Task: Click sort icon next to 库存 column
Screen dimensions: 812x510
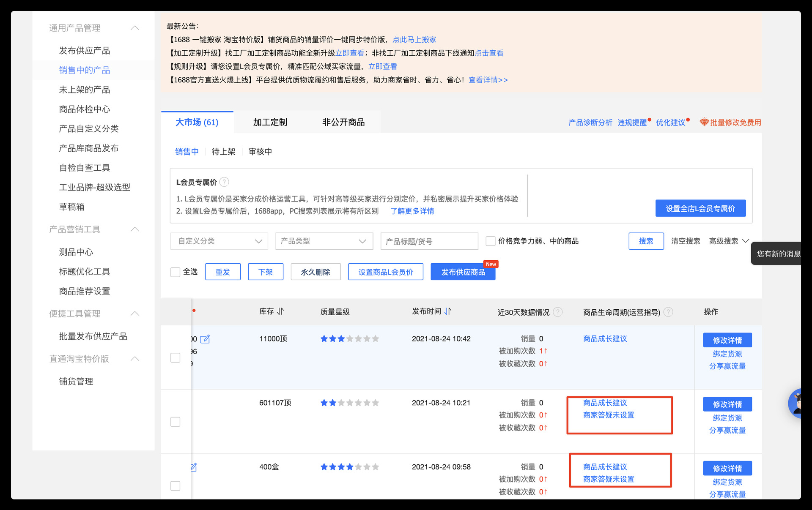Action: click(280, 311)
